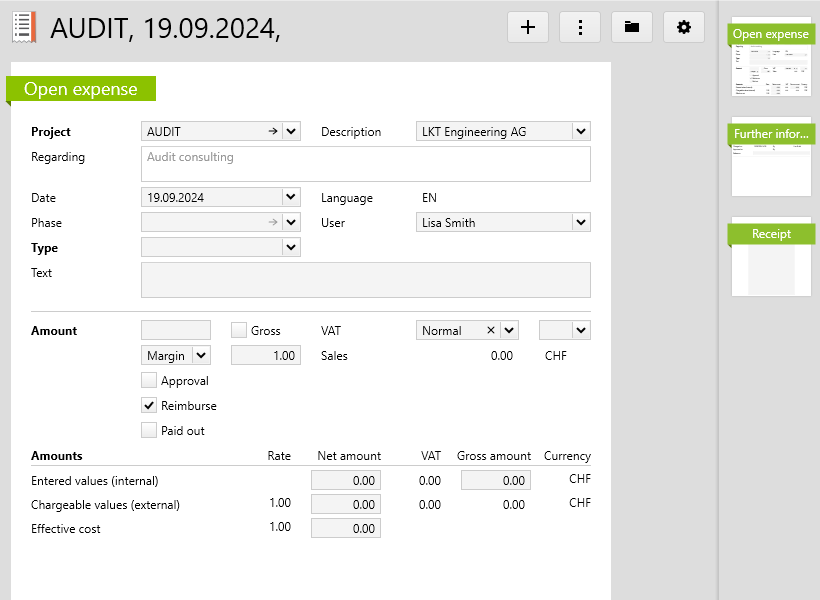The height and width of the screenshot is (600, 820).
Task: Follow the arrow link in Project field
Action: click(x=272, y=131)
